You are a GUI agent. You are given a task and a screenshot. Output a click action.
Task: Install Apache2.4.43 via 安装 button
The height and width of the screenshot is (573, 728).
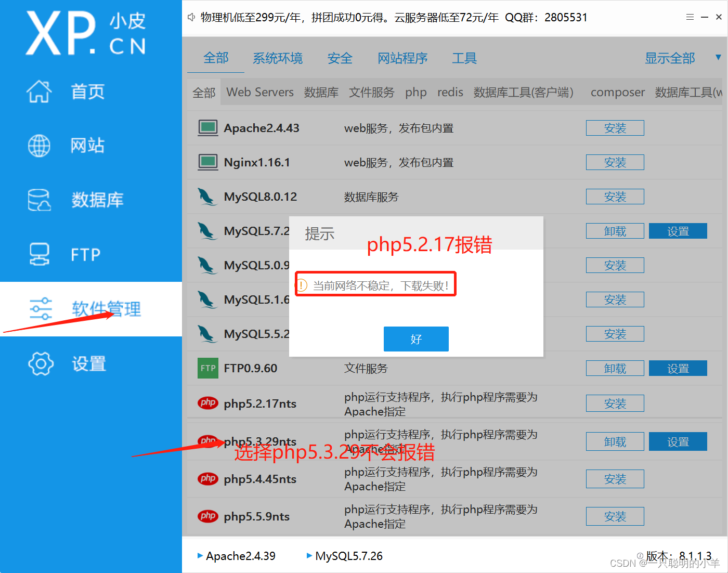pyautogui.click(x=615, y=128)
